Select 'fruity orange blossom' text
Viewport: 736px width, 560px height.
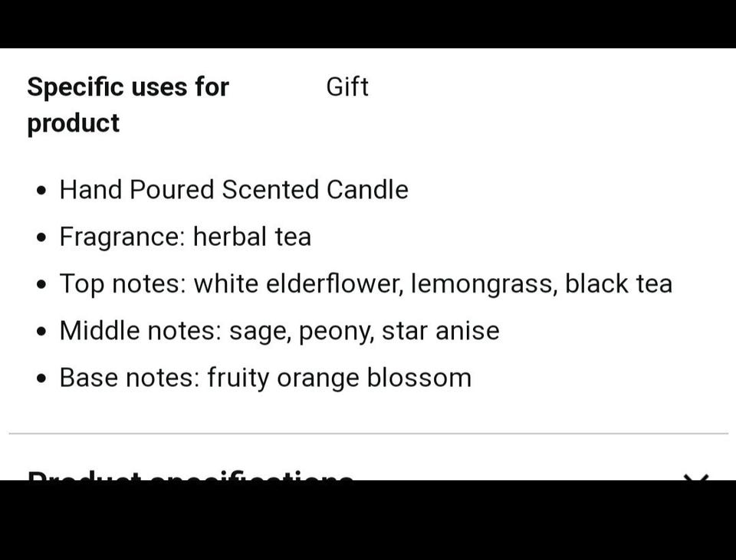pyautogui.click(x=339, y=378)
